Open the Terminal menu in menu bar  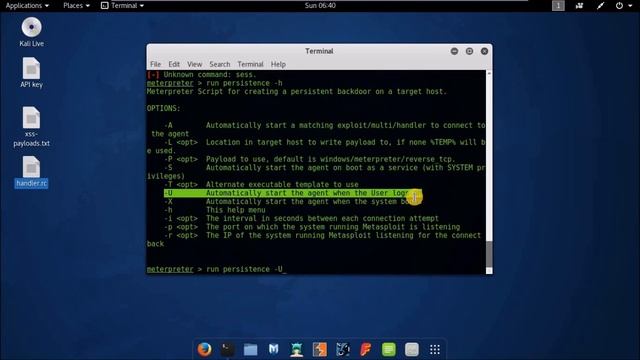coord(250,64)
